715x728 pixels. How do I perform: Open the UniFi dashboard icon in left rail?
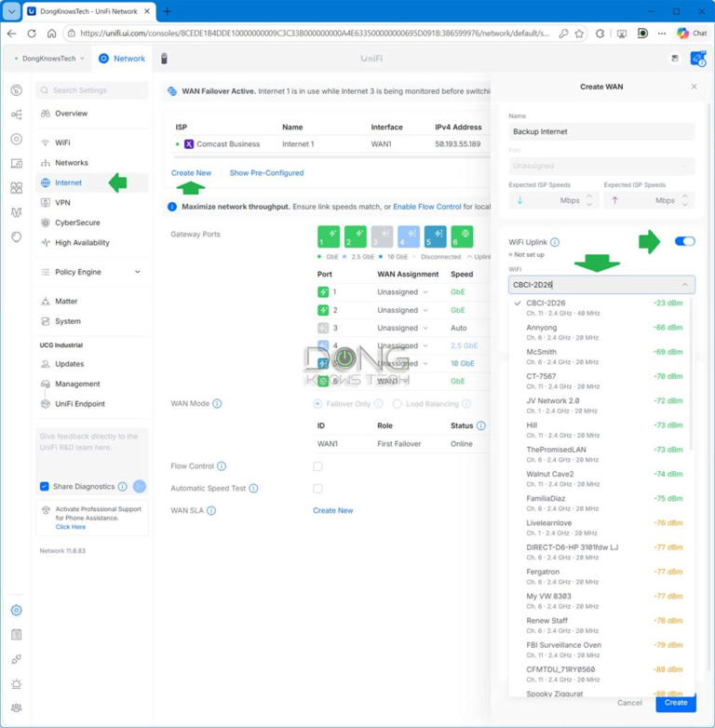click(16, 90)
